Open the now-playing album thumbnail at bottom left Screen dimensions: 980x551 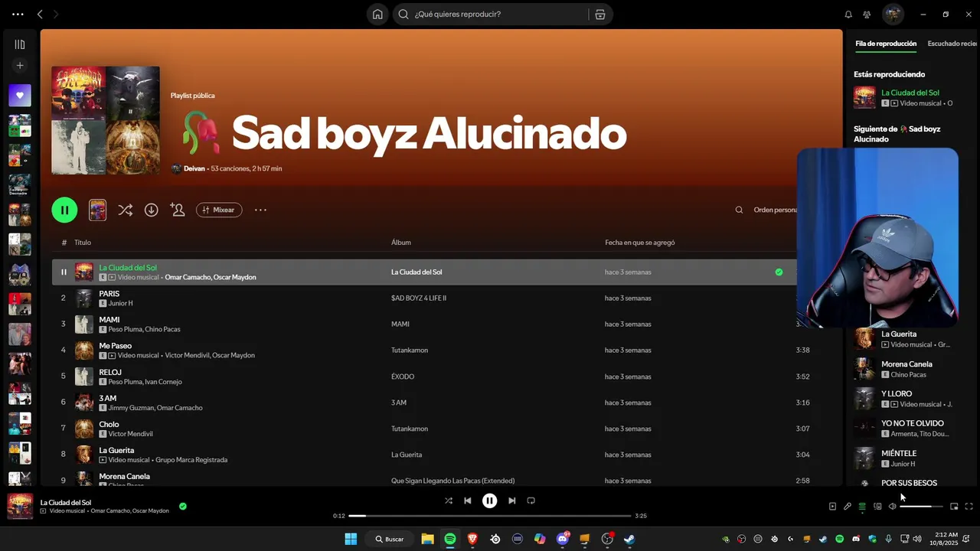tap(20, 507)
